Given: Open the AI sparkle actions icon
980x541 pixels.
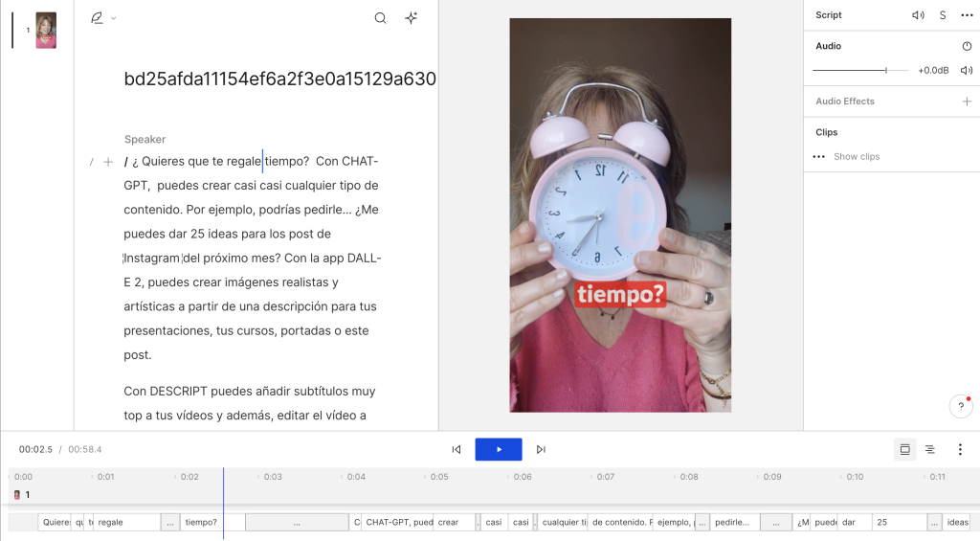Looking at the screenshot, I should click(x=411, y=18).
